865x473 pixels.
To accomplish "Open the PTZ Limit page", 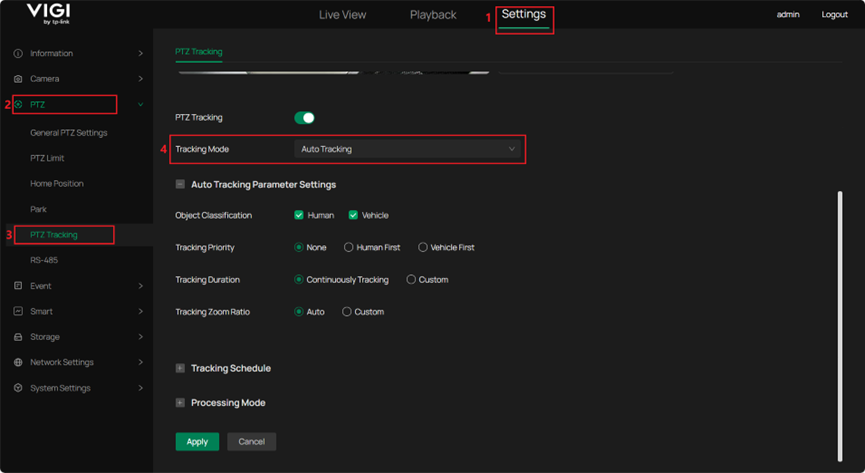I will coord(47,158).
